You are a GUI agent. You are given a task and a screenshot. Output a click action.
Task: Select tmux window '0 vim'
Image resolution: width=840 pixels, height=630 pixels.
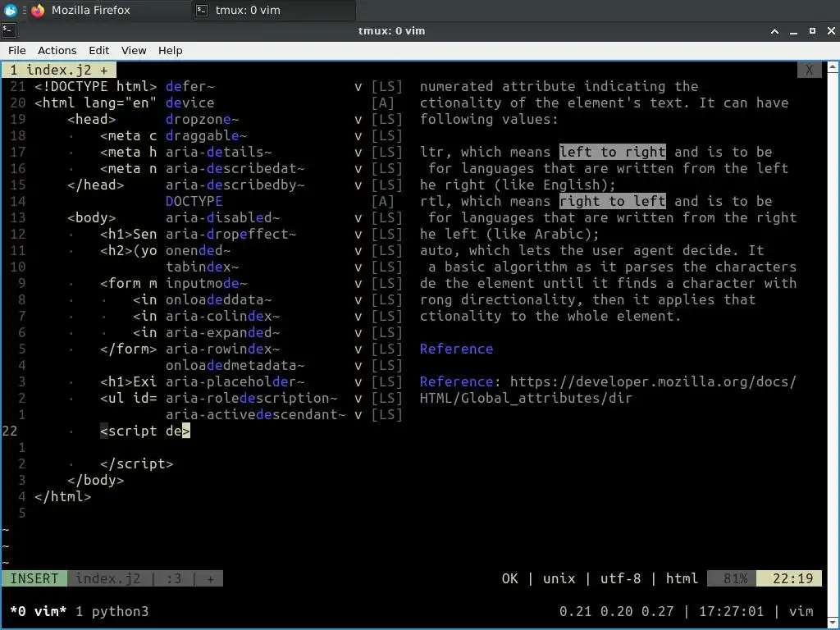click(38, 611)
